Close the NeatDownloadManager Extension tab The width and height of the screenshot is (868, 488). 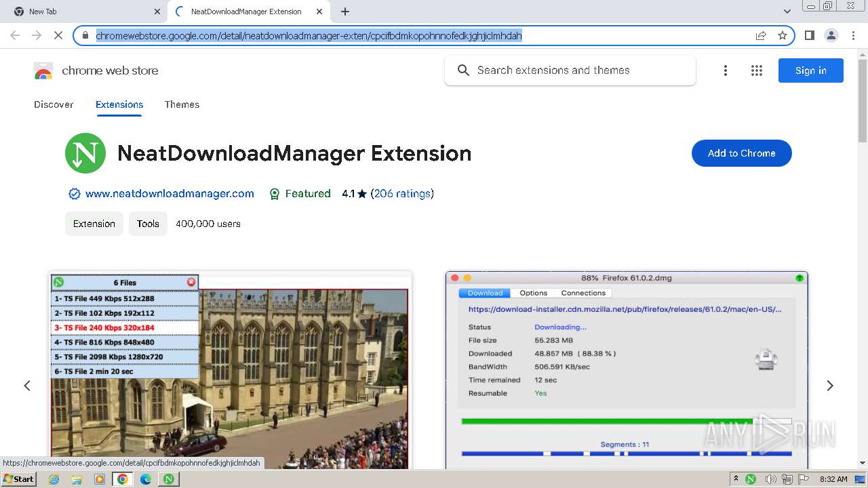point(319,12)
